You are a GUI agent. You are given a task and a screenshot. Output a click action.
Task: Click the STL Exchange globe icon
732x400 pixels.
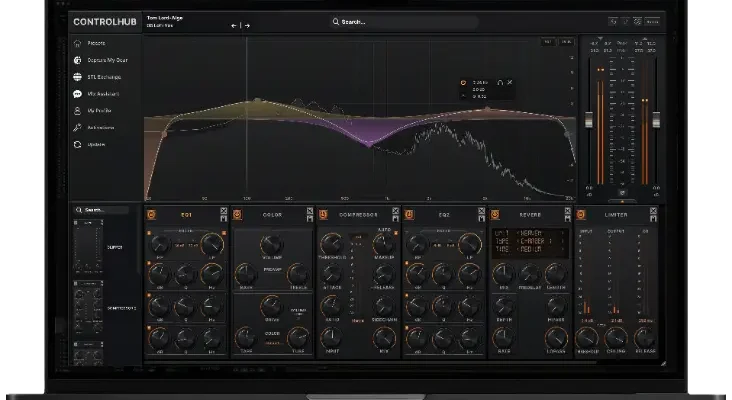pyautogui.click(x=77, y=77)
